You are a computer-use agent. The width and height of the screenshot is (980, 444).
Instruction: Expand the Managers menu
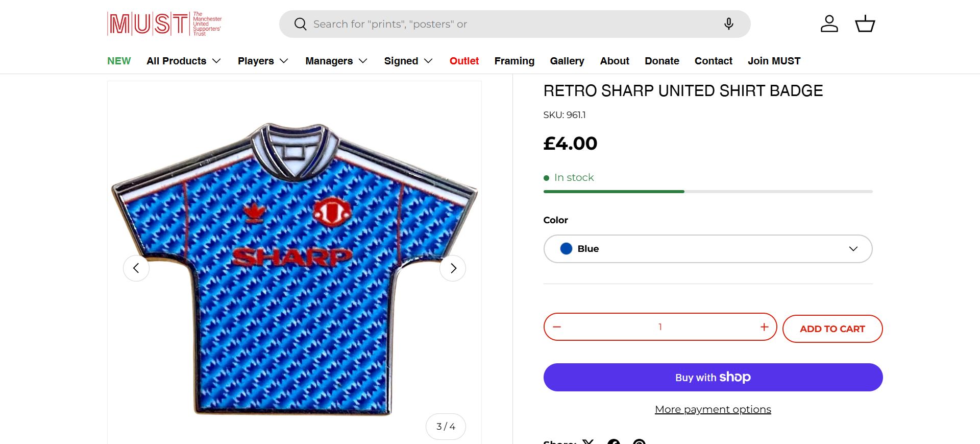point(336,61)
